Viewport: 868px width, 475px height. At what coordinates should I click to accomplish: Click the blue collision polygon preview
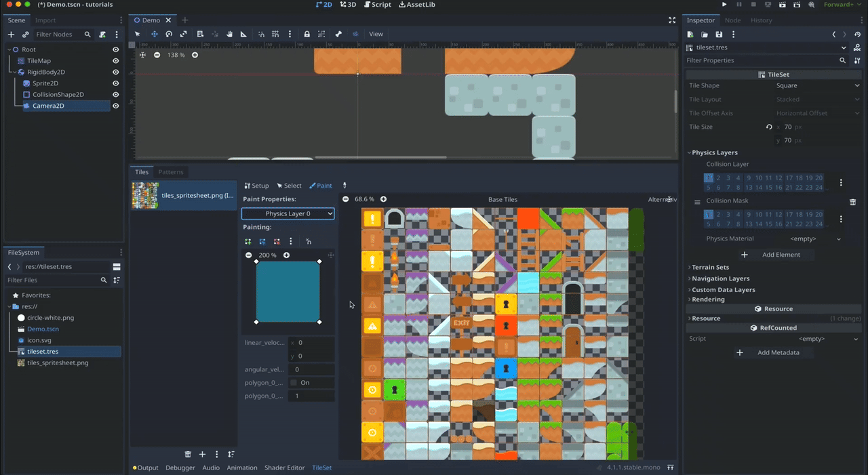(x=288, y=292)
